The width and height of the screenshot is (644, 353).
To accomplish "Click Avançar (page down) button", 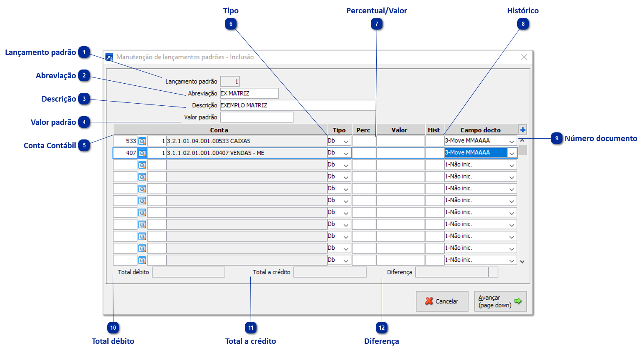I will point(501,301).
